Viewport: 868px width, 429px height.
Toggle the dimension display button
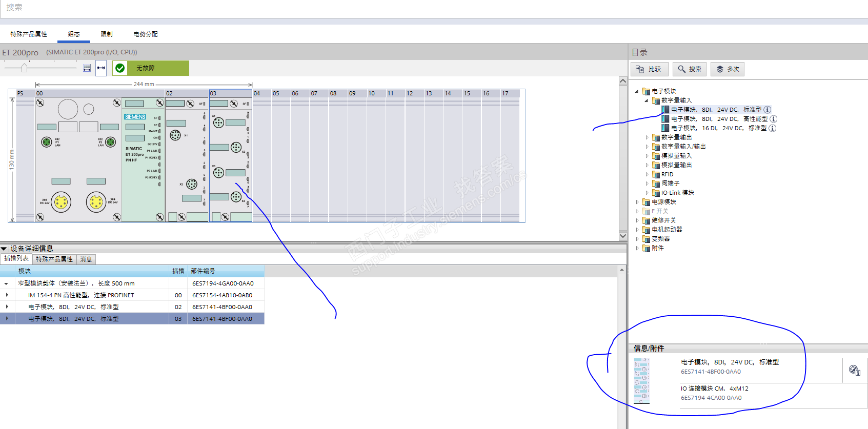tap(100, 68)
